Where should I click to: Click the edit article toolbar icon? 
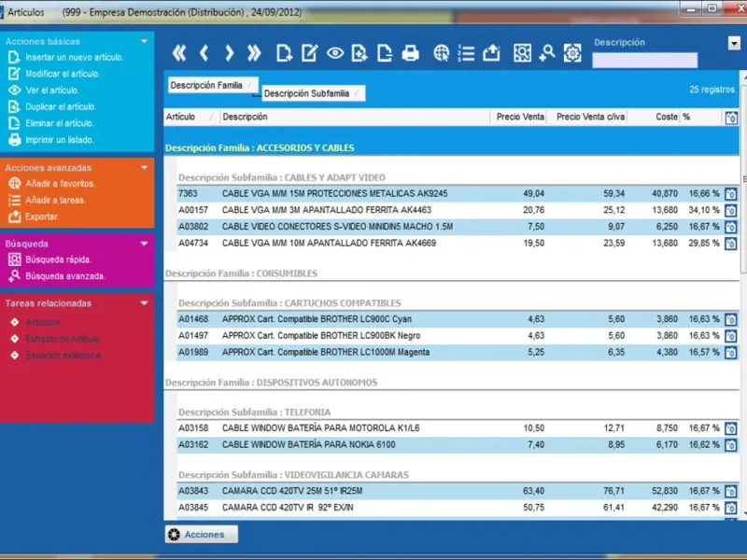click(309, 53)
